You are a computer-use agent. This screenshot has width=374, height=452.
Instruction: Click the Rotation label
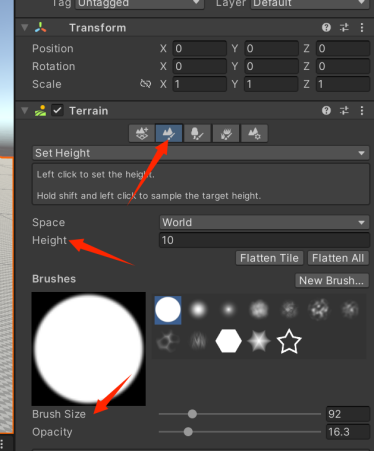coord(53,66)
